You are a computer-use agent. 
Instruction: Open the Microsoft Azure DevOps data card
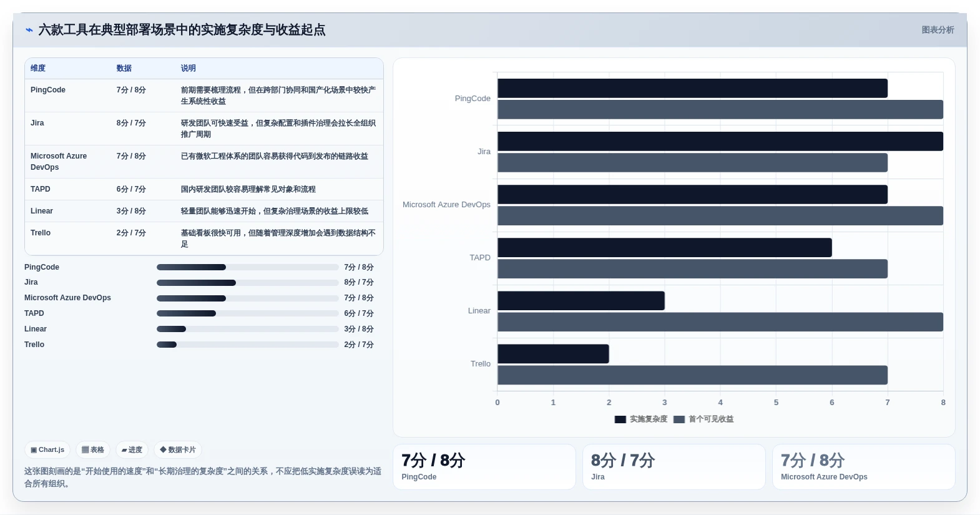pos(864,467)
